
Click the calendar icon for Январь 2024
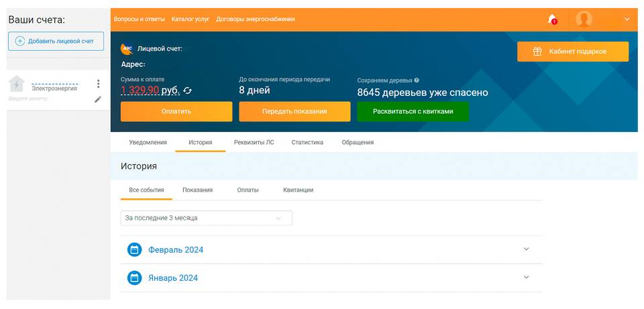point(134,277)
